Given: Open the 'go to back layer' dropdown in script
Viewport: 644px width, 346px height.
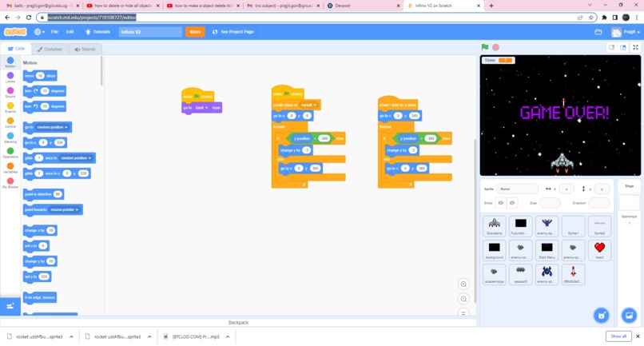Looking at the screenshot, I should pos(201,108).
